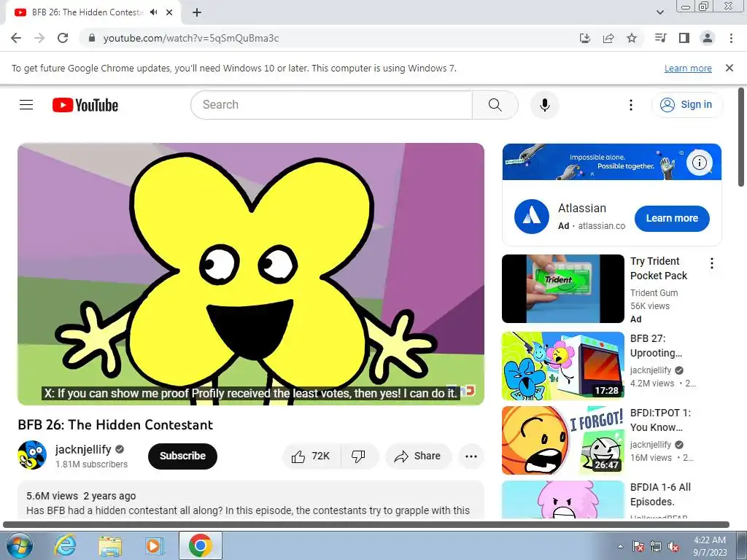The image size is (747, 560).
Task: Open the jacknjellify channel avatar
Action: 32,455
